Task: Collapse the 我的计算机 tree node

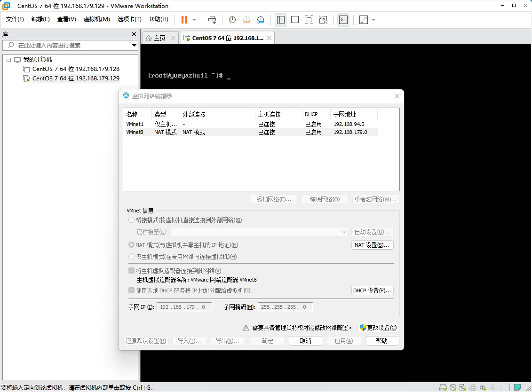Action: (x=9, y=60)
